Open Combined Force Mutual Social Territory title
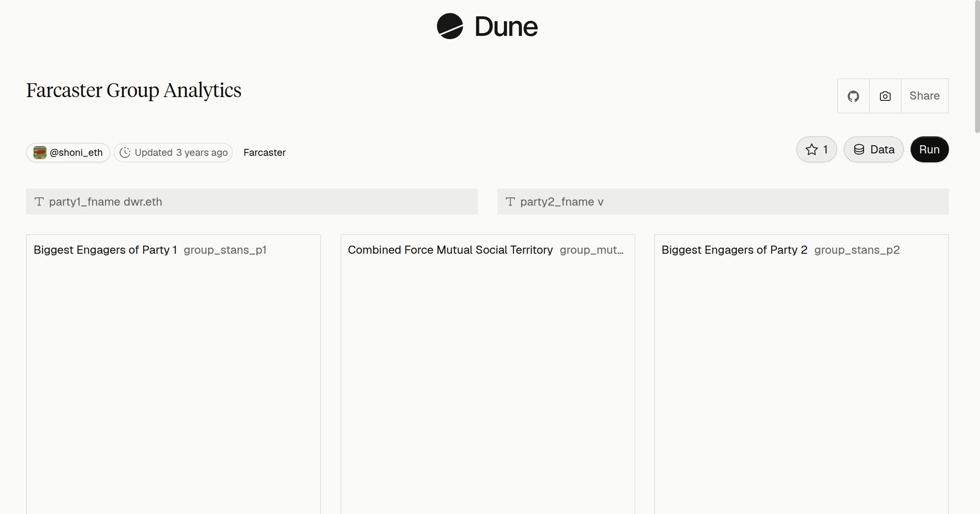980x514 pixels. click(450, 250)
